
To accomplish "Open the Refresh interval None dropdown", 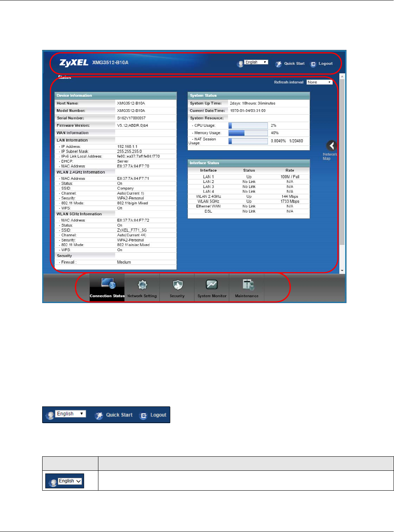I will coord(319,82).
